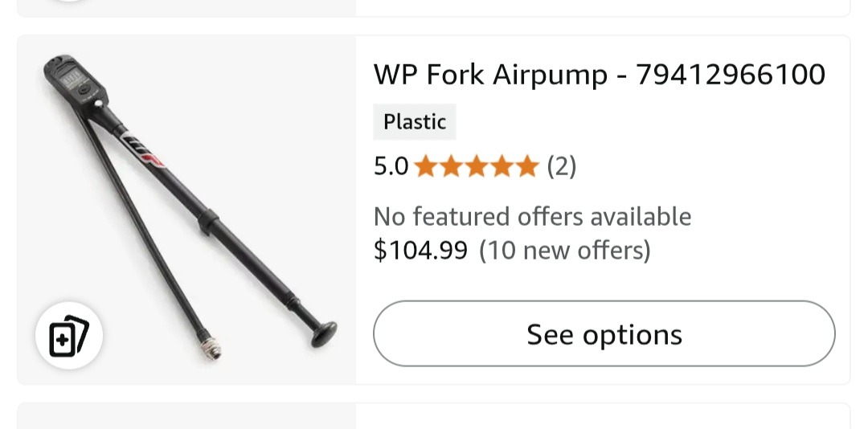The width and height of the screenshot is (868, 429).
Task: Open the WP Fork Airpump product title
Action: (x=599, y=75)
